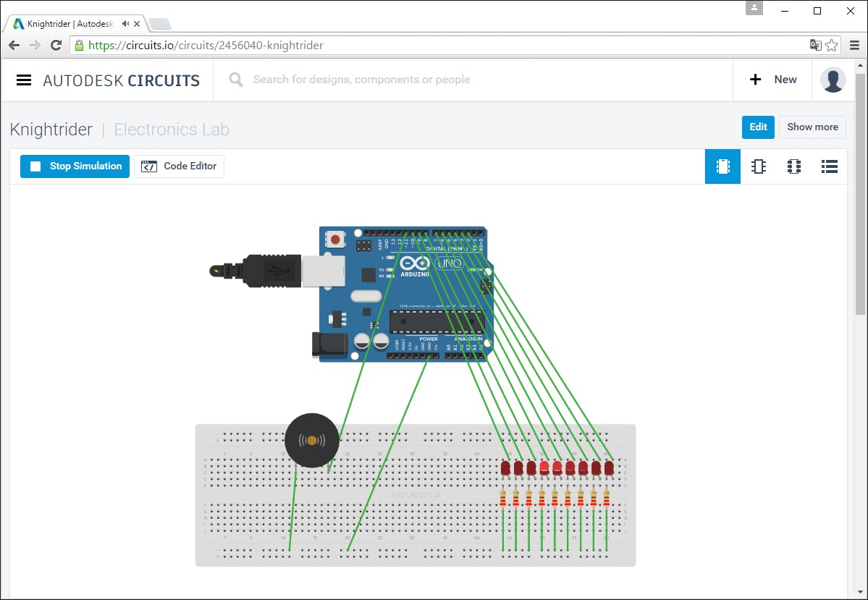868x600 pixels.
Task: Click the green padlock site info icon
Action: click(79, 46)
